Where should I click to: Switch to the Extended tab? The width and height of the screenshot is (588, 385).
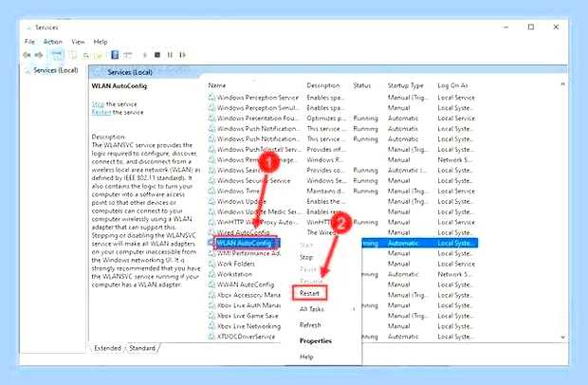coord(107,348)
